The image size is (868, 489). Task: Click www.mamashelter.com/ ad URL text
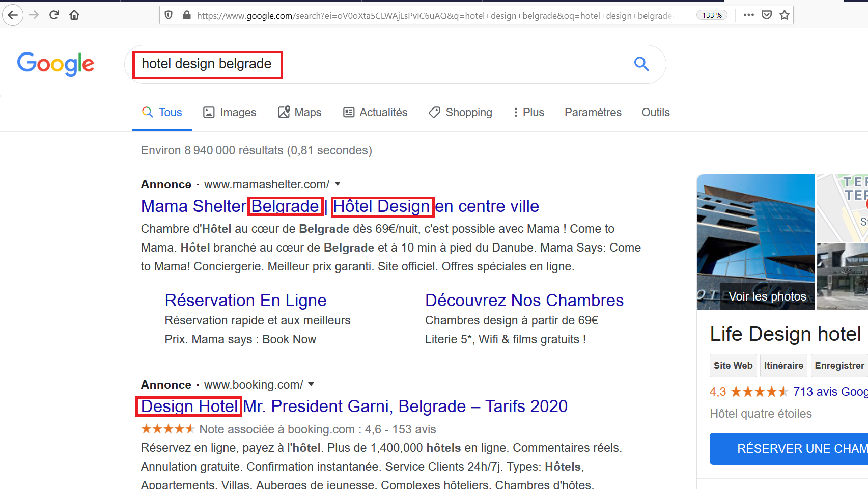(x=267, y=184)
